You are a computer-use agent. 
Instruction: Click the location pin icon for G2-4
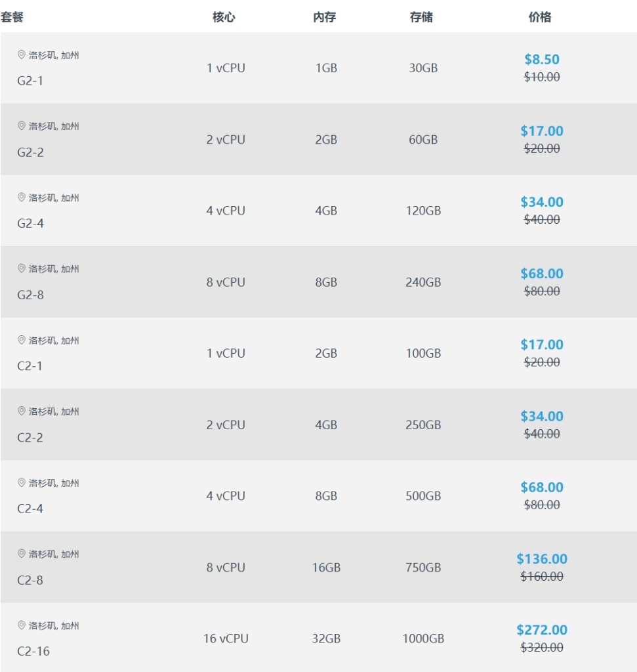click(21, 198)
